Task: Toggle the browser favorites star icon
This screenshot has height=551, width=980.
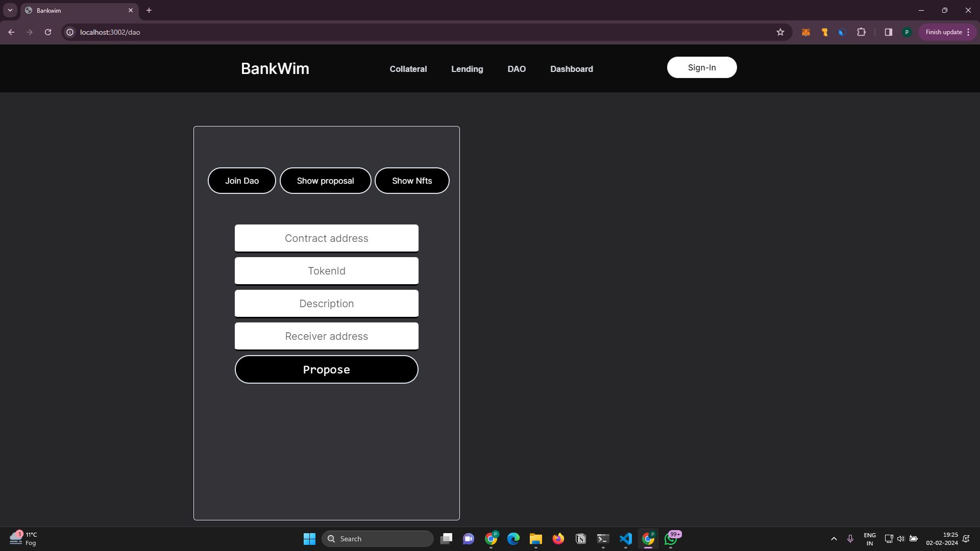Action: coord(780,32)
